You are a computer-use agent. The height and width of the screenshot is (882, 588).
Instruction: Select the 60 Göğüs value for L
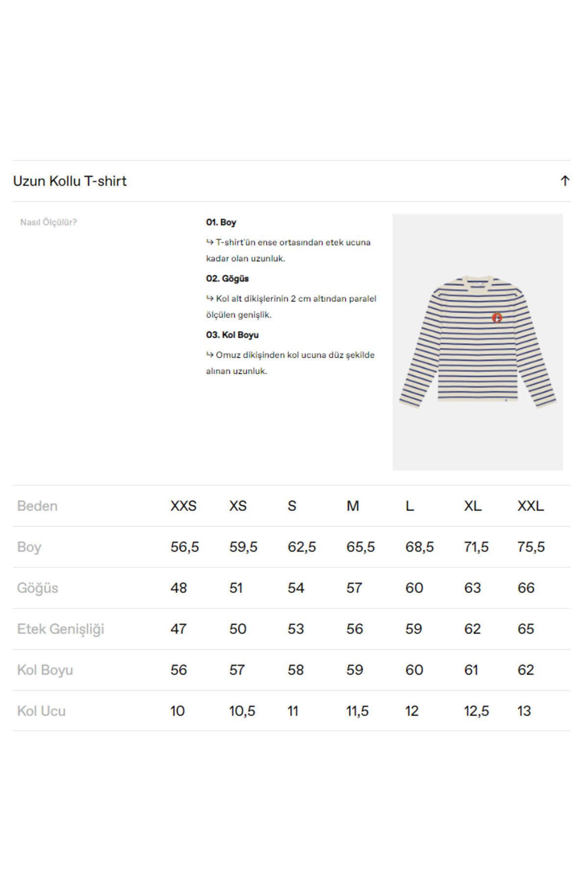[x=414, y=588]
